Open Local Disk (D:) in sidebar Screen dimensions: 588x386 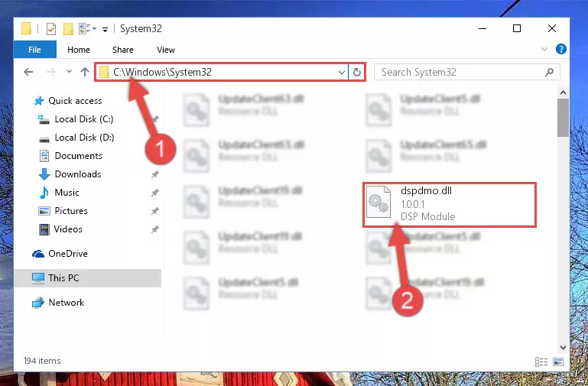84,137
